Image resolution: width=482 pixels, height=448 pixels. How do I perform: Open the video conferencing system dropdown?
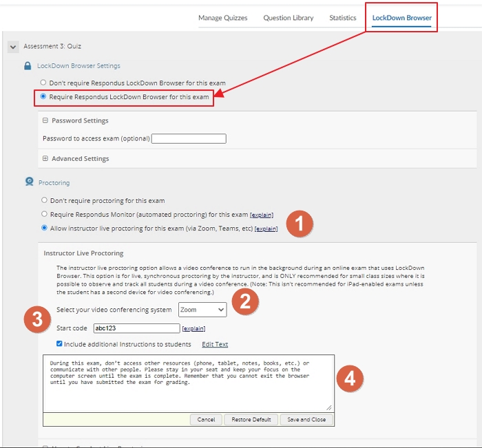[202, 310]
